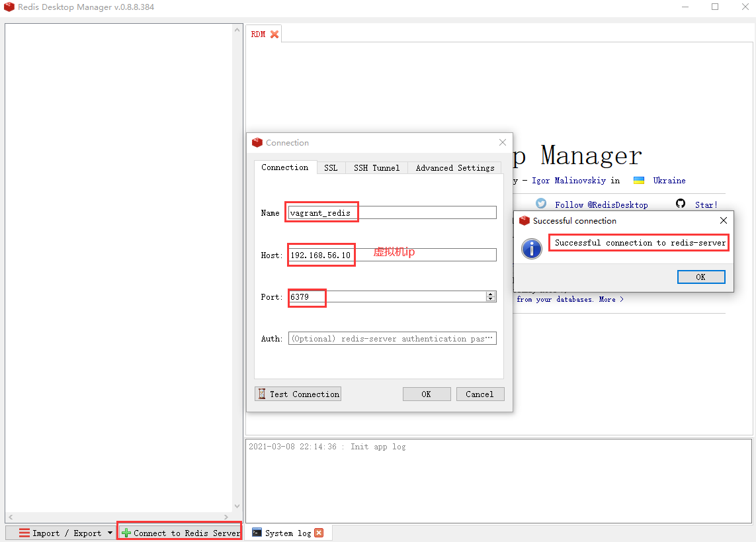This screenshot has height=542, width=756.
Task: Open Igor Malinovskiy link
Action: point(569,181)
